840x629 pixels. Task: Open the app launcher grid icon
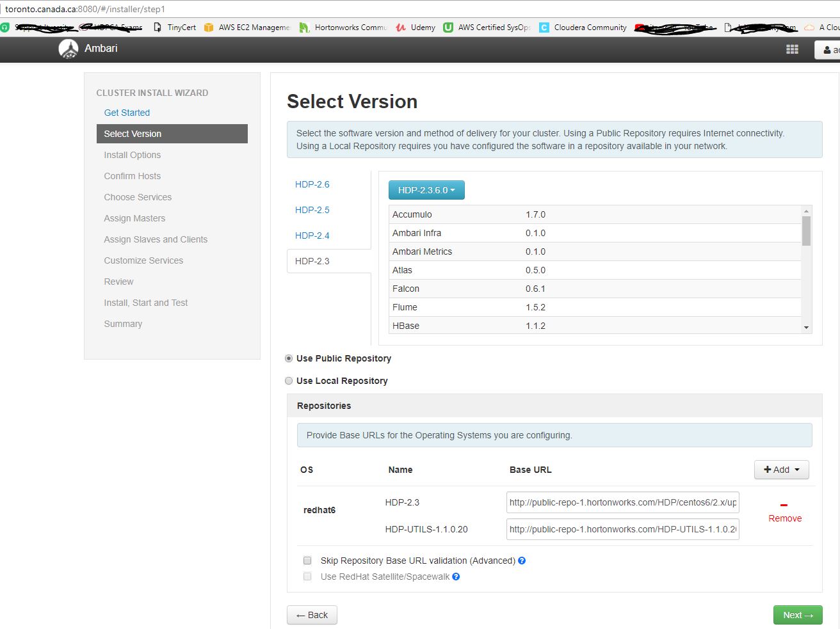(792, 49)
